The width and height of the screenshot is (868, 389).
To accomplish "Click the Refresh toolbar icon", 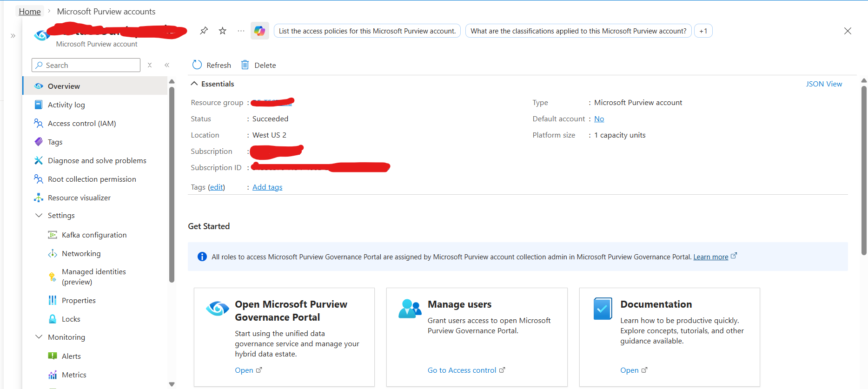I will 197,65.
